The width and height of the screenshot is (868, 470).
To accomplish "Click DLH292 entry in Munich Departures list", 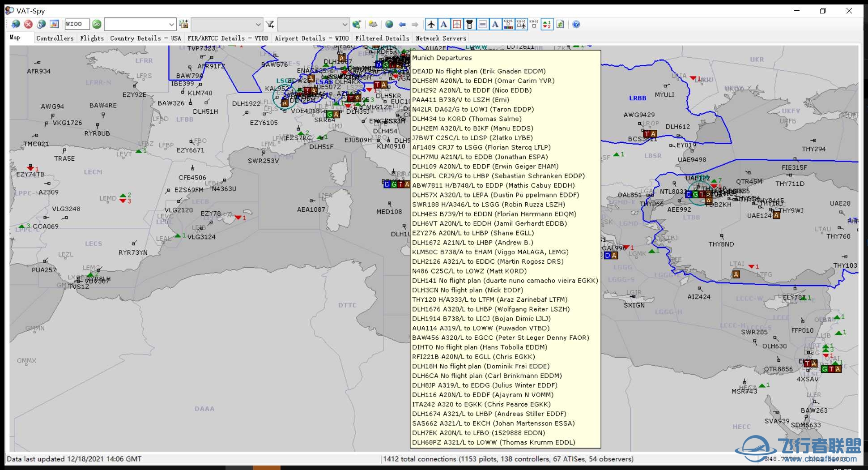I will pyautogui.click(x=472, y=90).
